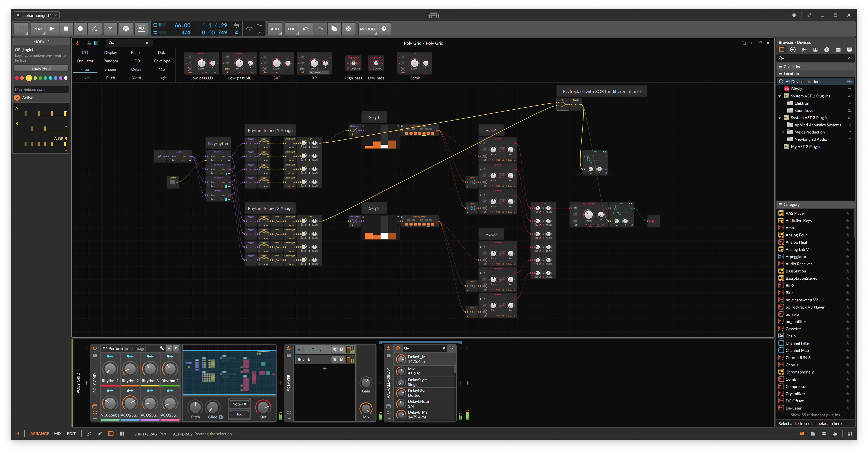Screen dimensions: 868x453
Task: Switch to the ARRANGE view
Action: (39, 434)
